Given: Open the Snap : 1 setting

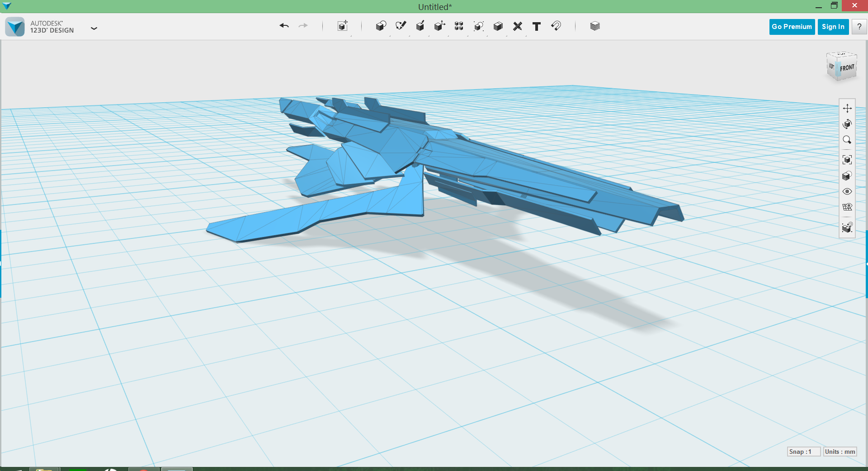Looking at the screenshot, I should [803, 452].
